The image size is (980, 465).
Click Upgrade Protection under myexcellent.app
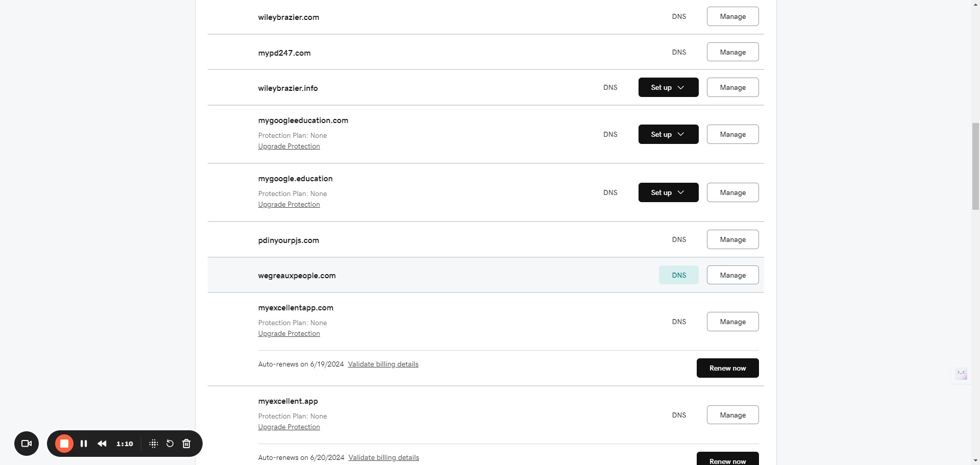coord(289,427)
